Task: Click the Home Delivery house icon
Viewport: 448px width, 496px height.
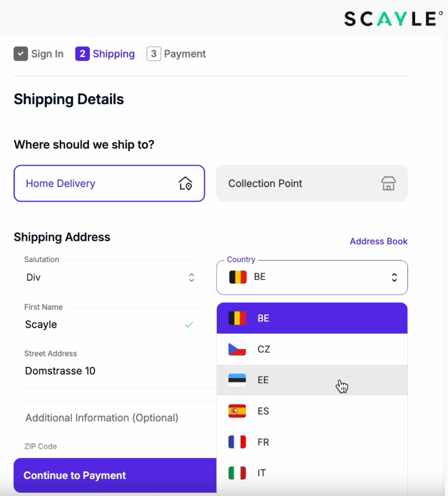Action: click(x=186, y=183)
